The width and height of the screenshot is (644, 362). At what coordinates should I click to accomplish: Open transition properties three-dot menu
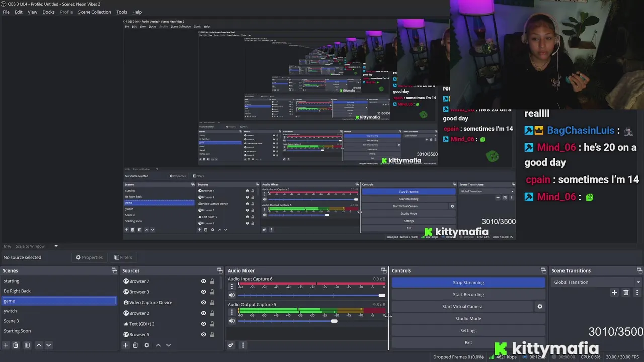[x=637, y=292]
